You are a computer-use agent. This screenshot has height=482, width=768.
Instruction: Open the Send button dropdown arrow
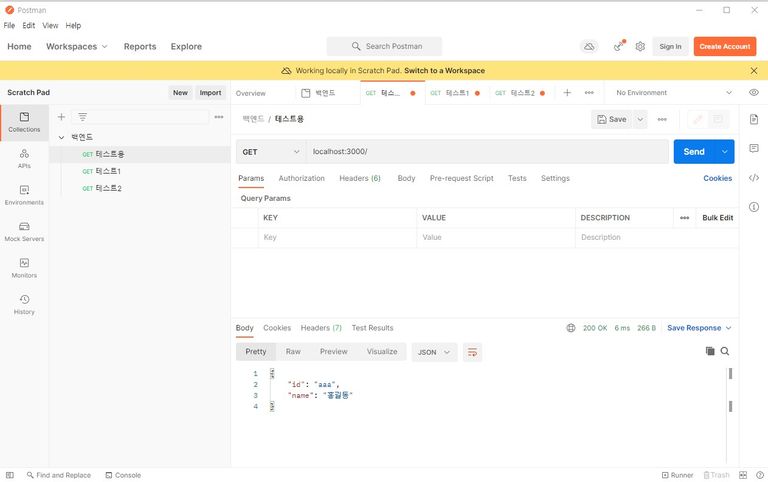pyautogui.click(x=725, y=152)
